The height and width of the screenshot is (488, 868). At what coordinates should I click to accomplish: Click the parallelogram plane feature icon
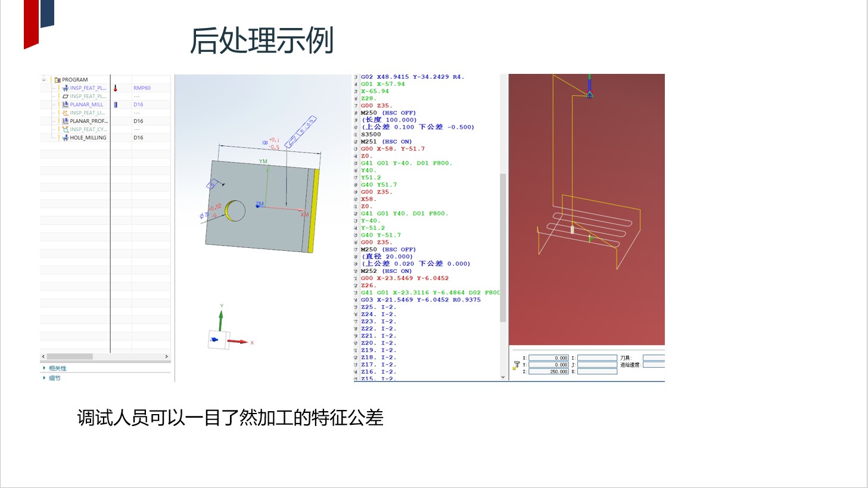(x=66, y=97)
